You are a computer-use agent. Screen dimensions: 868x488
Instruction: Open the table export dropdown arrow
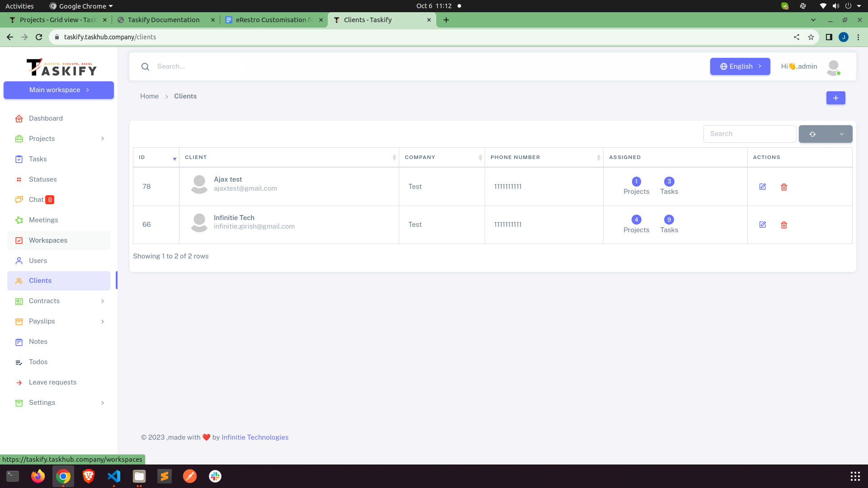(x=842, y=134)
